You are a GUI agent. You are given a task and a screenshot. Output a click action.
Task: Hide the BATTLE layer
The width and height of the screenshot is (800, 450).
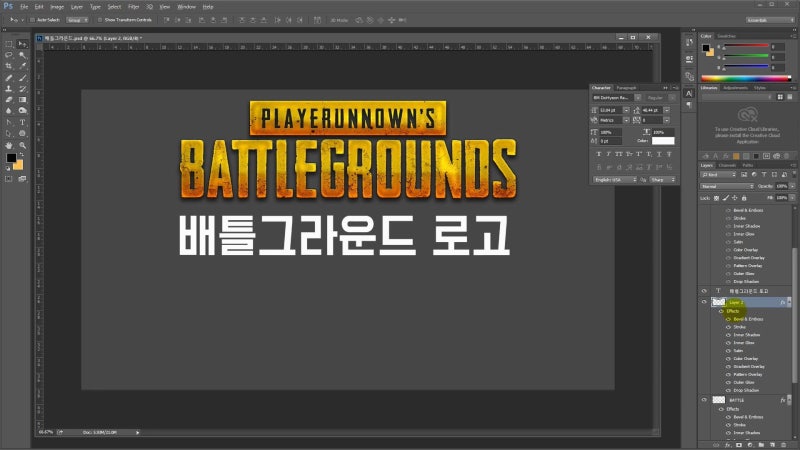(x=704, y=400)
